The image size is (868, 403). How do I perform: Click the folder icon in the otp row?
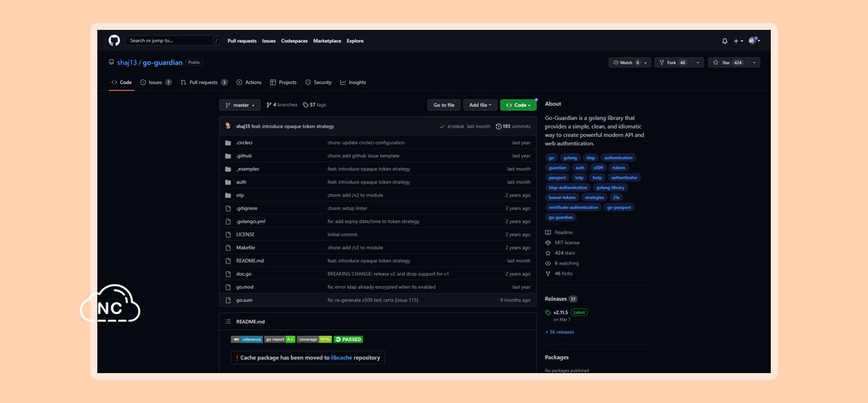[228, 195]
